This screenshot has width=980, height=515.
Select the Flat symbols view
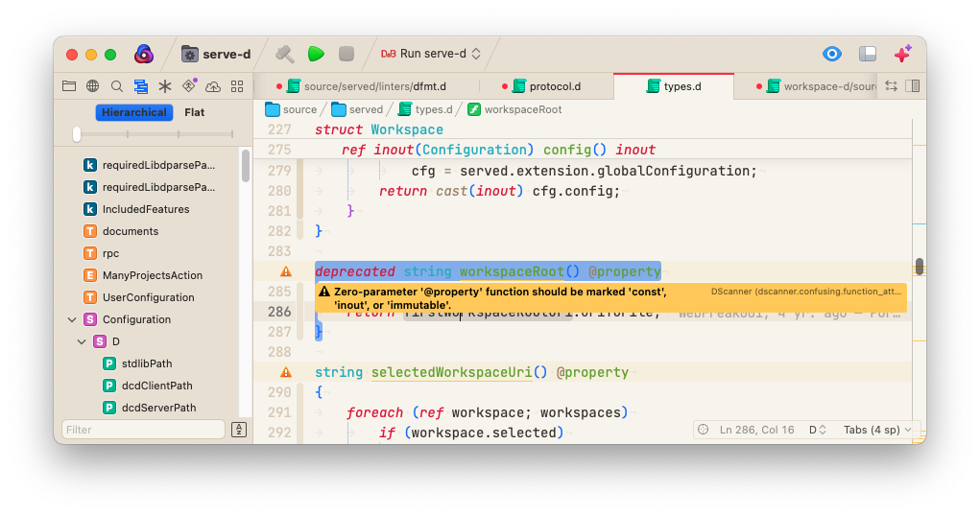(x=195, y=112)
